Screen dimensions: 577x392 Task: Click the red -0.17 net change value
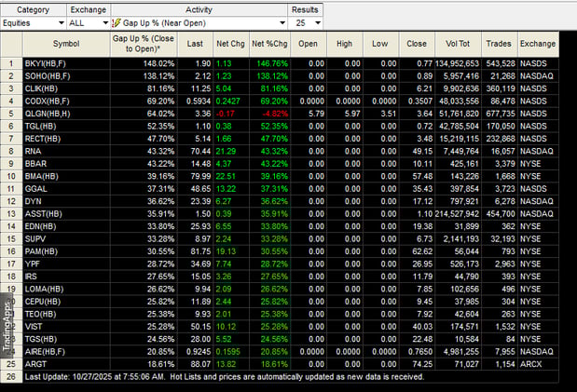pyautogui.click(x=226, y=114)
